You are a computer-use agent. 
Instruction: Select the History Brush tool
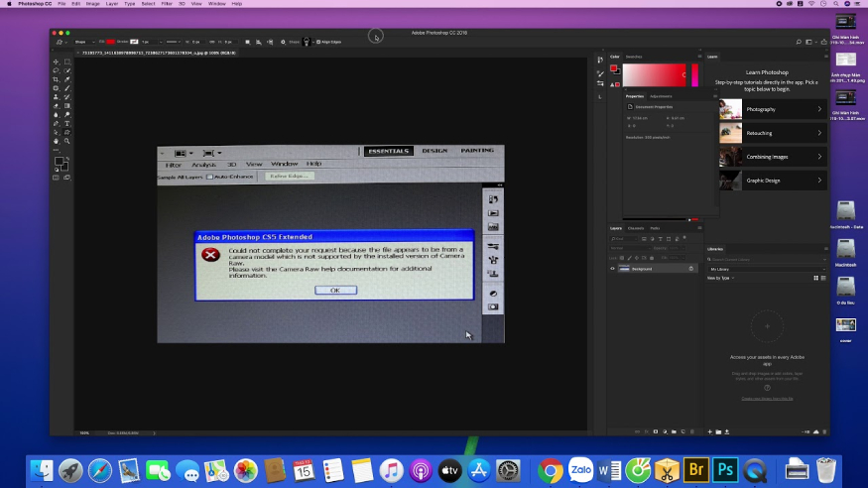tap(67, 97)
